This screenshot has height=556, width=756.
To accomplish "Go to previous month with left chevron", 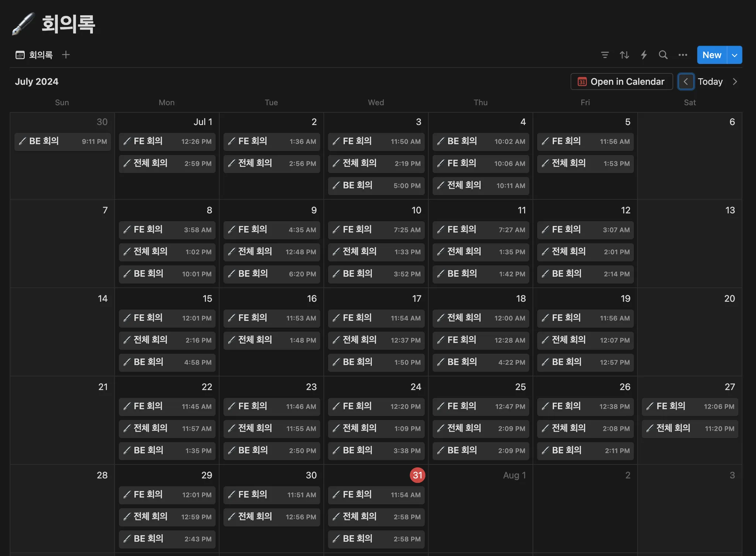I will tap(685, 82).
